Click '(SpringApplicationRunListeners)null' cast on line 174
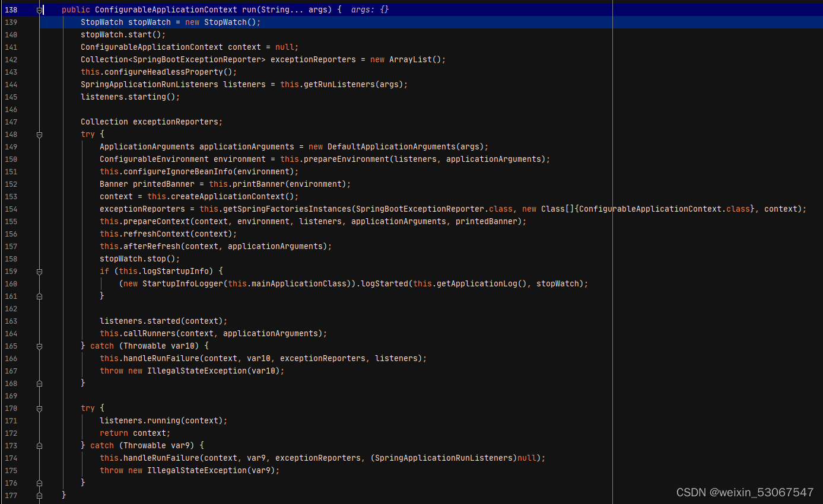Screen dimensions: 823x504 click(453, 458)
